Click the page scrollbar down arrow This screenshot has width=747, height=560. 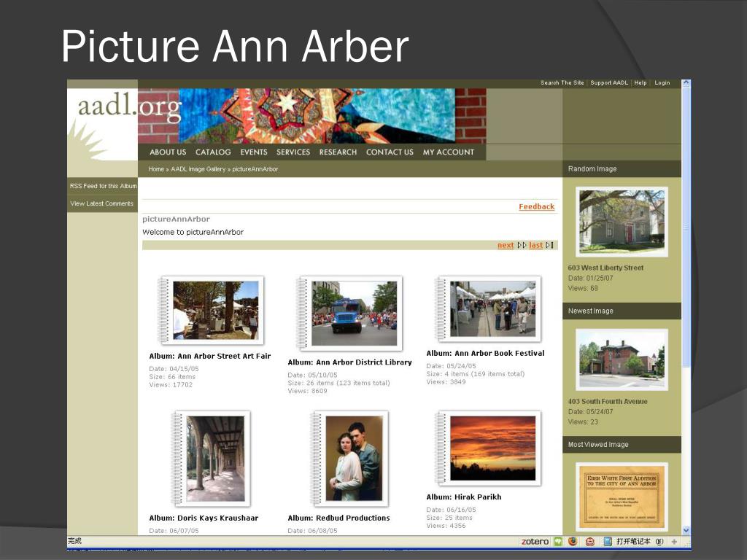click(686, 530)
